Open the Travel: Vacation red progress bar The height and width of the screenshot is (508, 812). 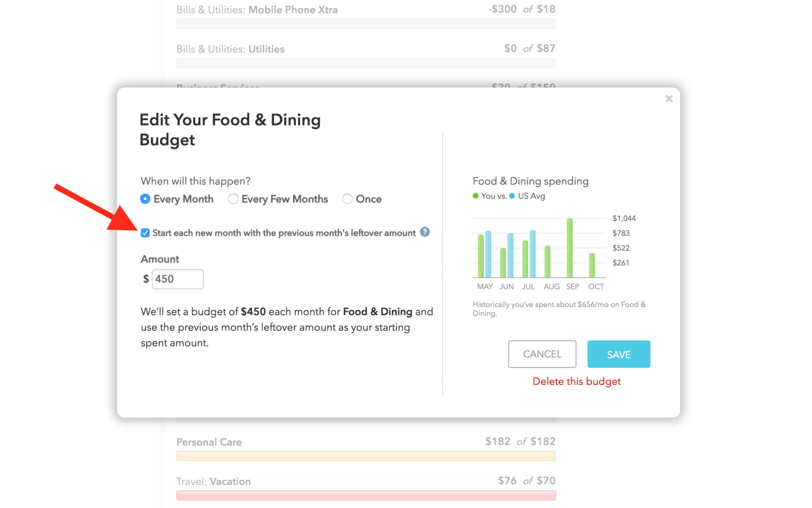(x=366, y=495)
